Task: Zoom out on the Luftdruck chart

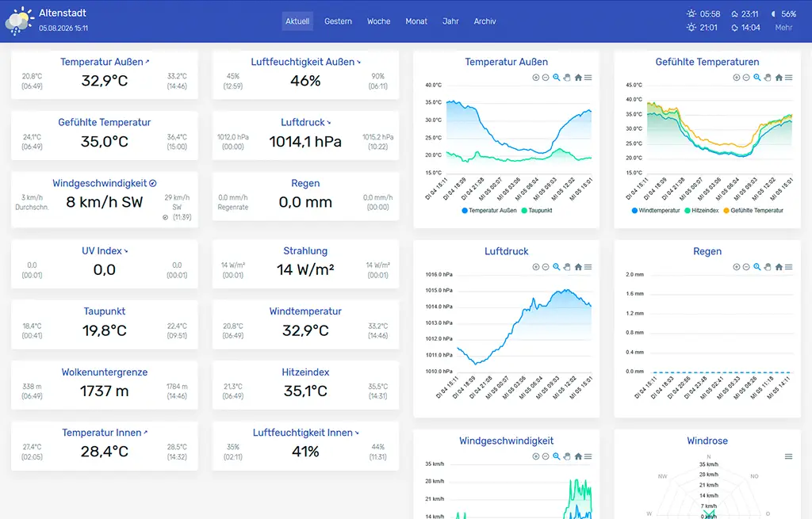Action: point(546,267)
